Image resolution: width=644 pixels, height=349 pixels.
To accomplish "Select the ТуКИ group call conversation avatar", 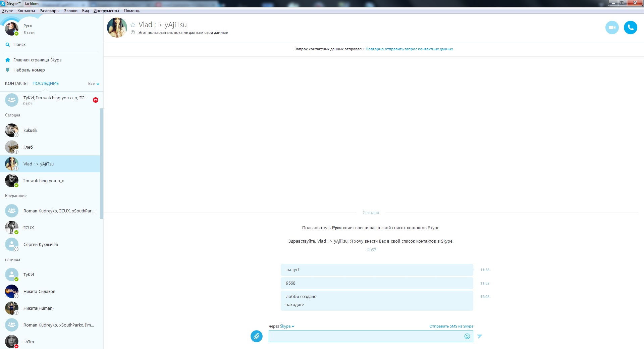I will click(x=12, y=100).
